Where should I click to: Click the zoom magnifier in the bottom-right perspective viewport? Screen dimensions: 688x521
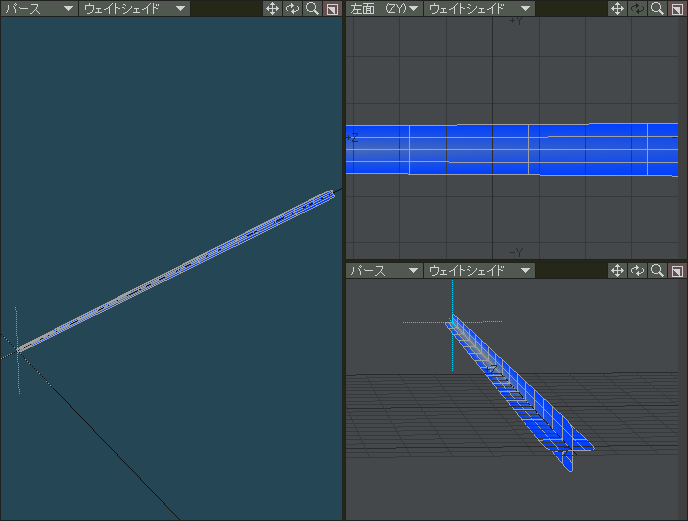657,270
